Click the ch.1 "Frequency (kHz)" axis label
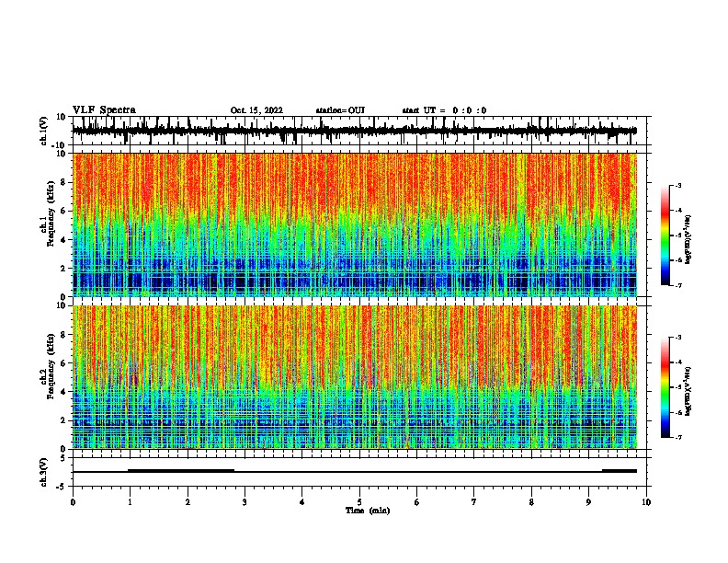 51,213
